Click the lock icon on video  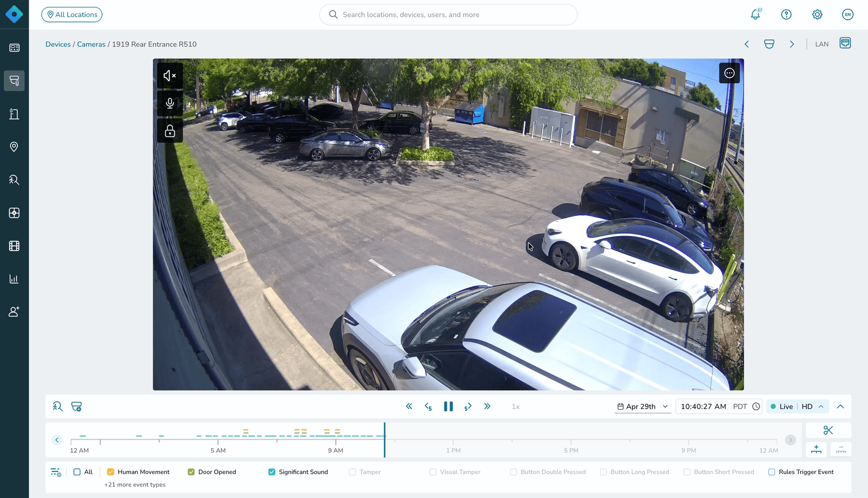(x=170, y=131)
